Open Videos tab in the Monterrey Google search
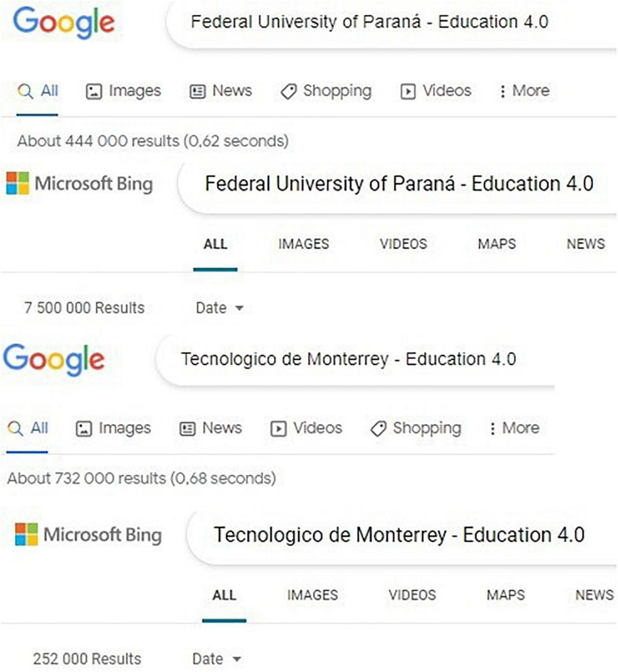This screenshot has height=672, width=618. [306, 428]
